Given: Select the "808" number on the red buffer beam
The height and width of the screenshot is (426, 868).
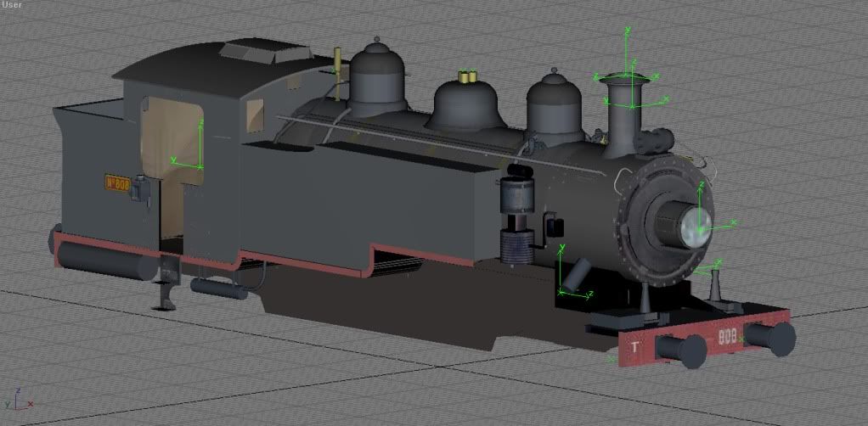Looking at the screenshot, I should [727, 337].
